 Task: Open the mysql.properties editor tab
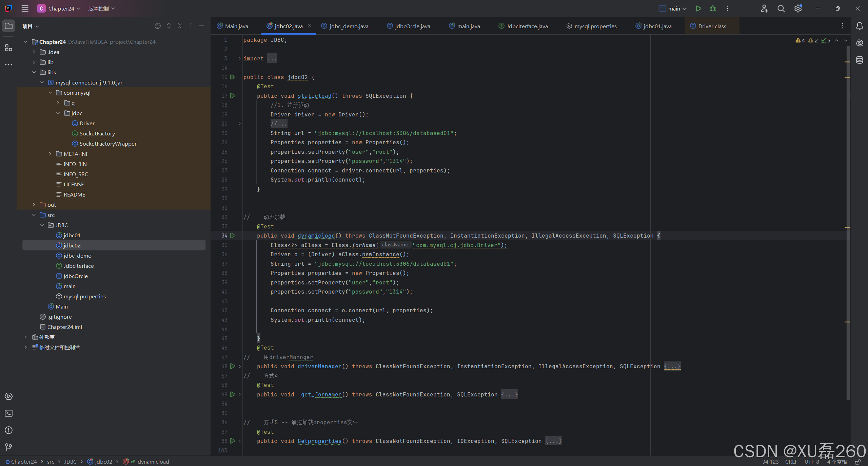pos(595,26)
